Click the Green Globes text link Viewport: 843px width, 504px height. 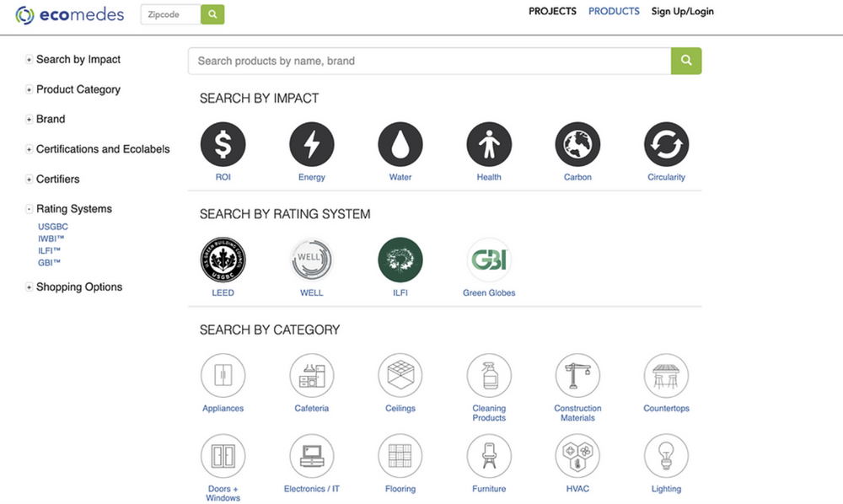pos(489,292)
